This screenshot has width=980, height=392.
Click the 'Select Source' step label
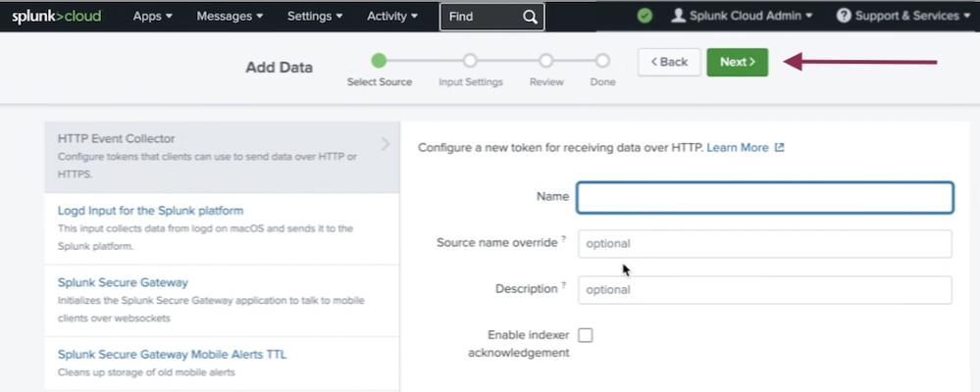[380, 81]
